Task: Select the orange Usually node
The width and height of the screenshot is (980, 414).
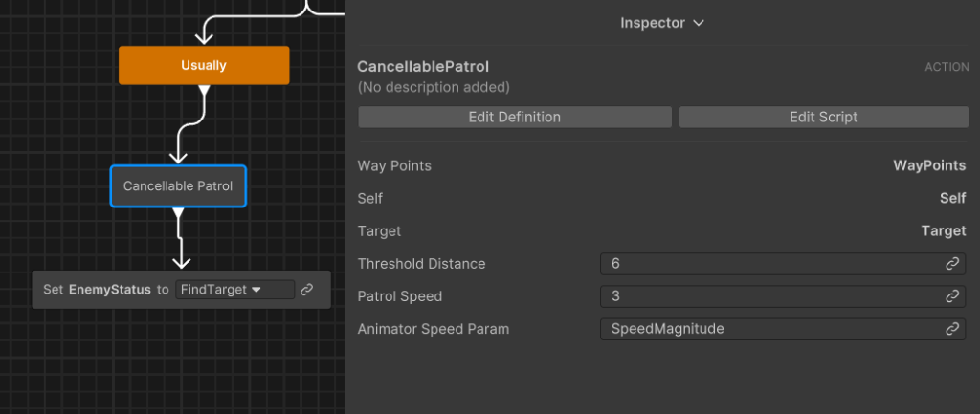Action: (x=203, y=65)
